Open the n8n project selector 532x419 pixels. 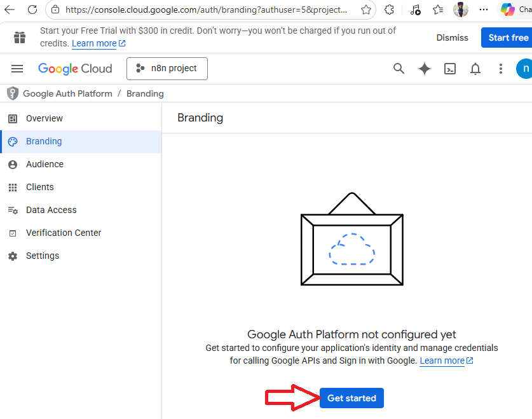(x=167, y=69)
